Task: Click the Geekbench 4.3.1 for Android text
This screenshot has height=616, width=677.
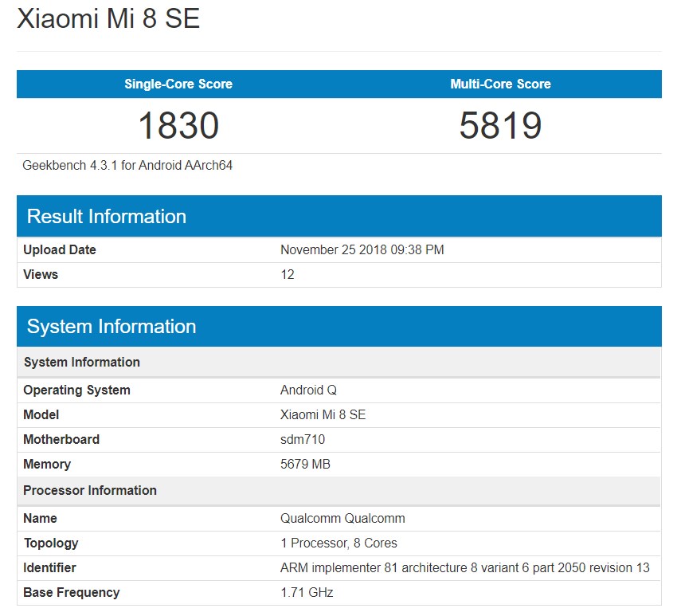Action: 127,166
